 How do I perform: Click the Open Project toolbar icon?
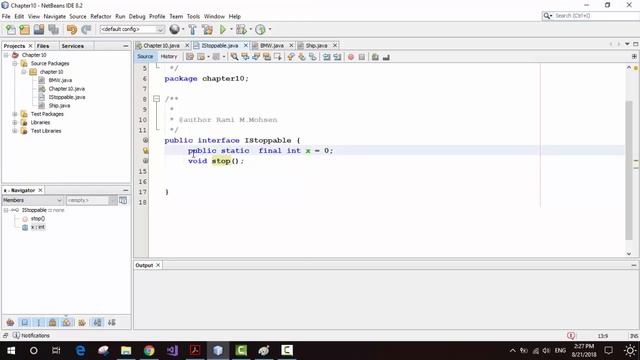(x=39, y=29)
